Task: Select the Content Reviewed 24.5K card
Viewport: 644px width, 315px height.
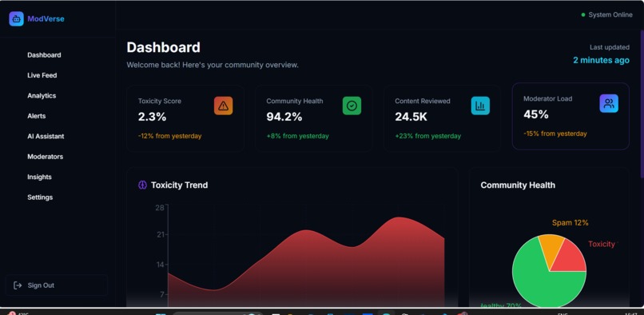Action: (x=443, y=119)
